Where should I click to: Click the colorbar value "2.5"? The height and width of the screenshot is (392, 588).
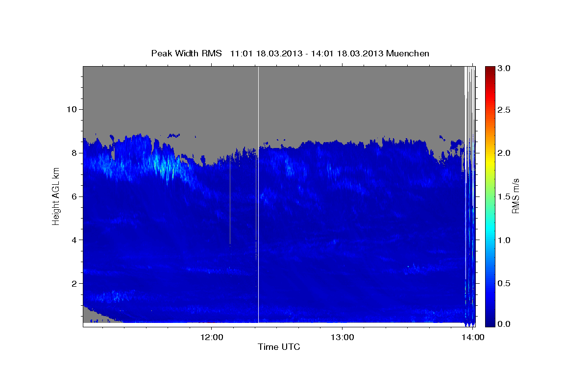(505, 110)
